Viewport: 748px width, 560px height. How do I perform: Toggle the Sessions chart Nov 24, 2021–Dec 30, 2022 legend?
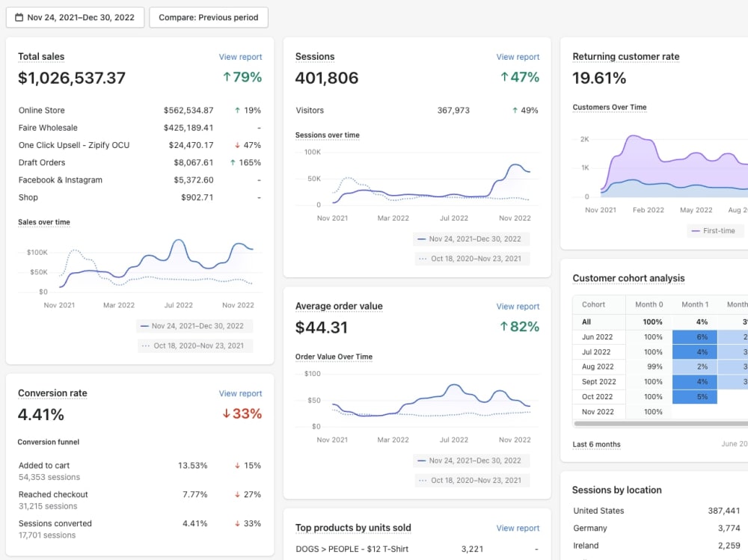pyautogui.click(x=471, y=239)
